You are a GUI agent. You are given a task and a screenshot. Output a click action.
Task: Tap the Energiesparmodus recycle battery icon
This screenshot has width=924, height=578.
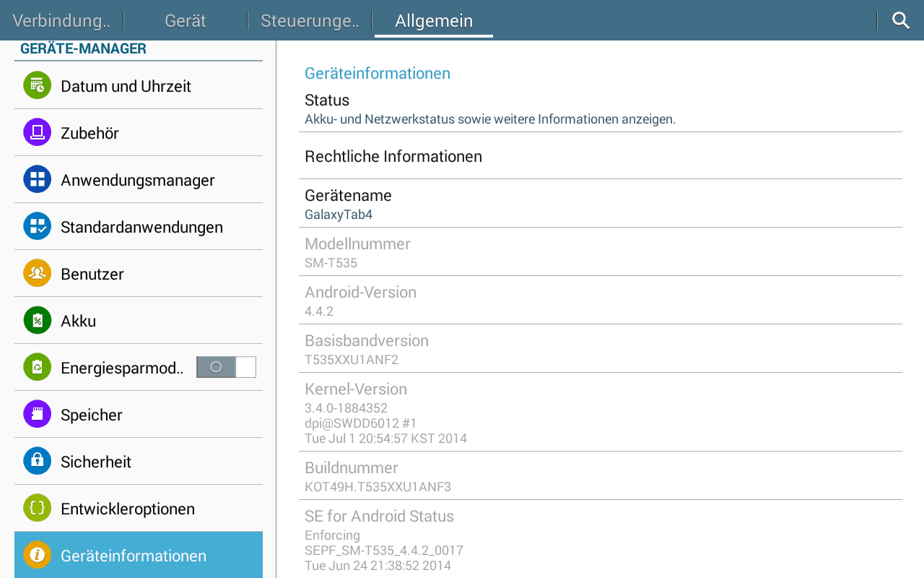click(x=37, y=367)
